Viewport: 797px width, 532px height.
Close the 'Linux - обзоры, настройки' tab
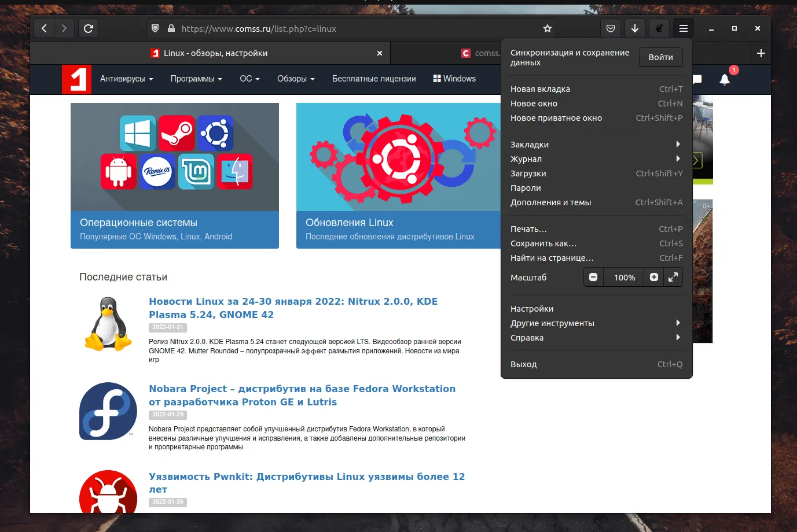pyautogui.click(x=380, y=53)
